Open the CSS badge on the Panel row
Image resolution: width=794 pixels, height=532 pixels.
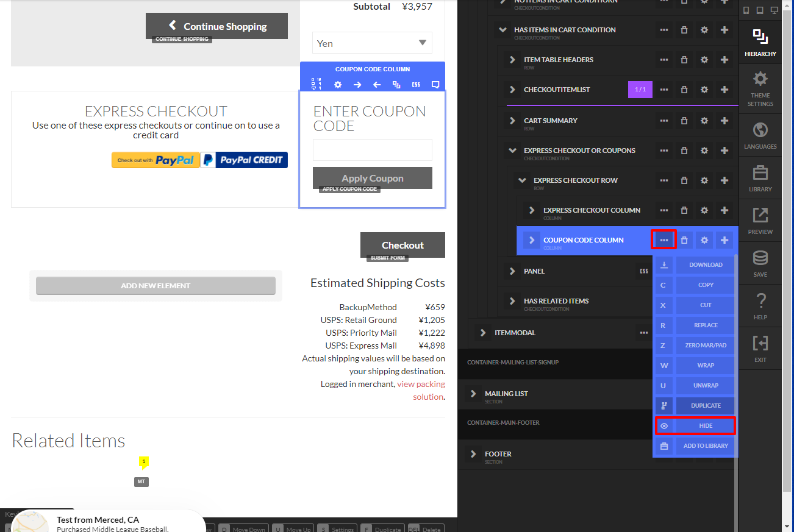(x=644, y=271)
